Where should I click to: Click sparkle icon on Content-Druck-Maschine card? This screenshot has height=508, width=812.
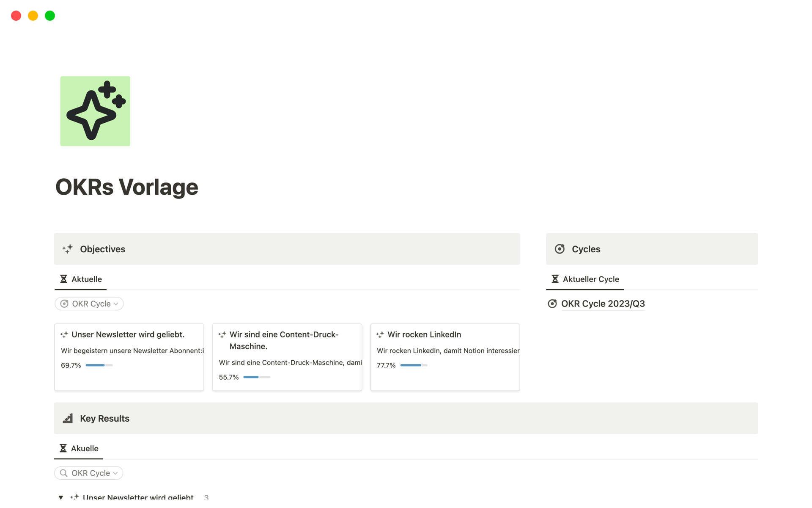pos(222,334)
